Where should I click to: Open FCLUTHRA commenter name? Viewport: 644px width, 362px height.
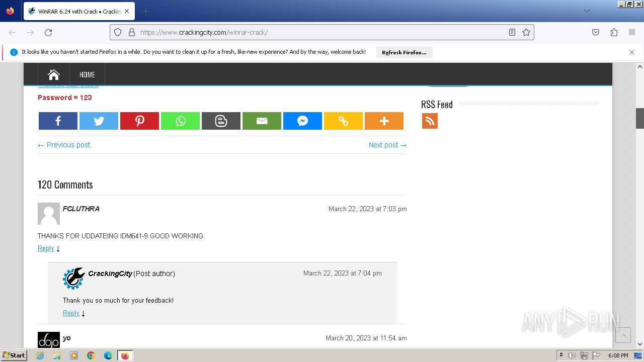81,209
